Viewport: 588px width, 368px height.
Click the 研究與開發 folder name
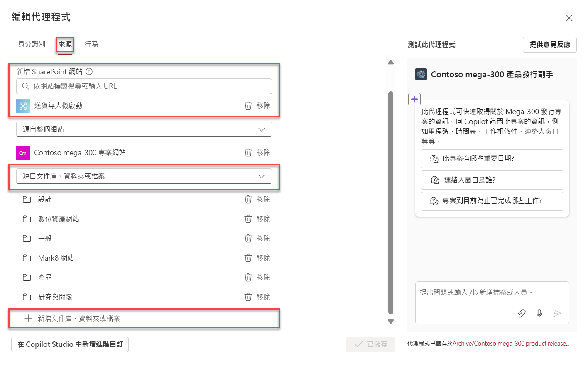(x=55, y=297)
